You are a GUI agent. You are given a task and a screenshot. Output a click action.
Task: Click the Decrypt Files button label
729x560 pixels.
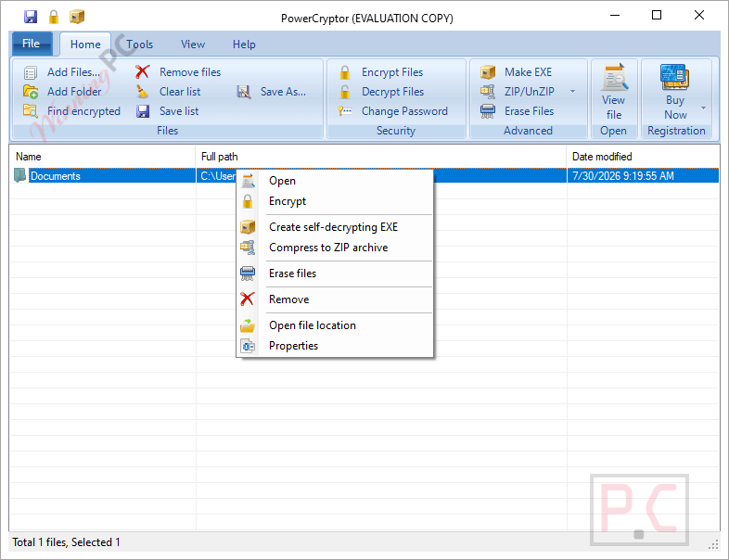(393, 92)
